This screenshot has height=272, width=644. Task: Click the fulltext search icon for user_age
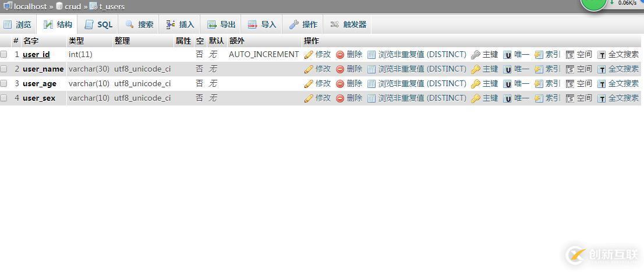[x=601, y=84]
